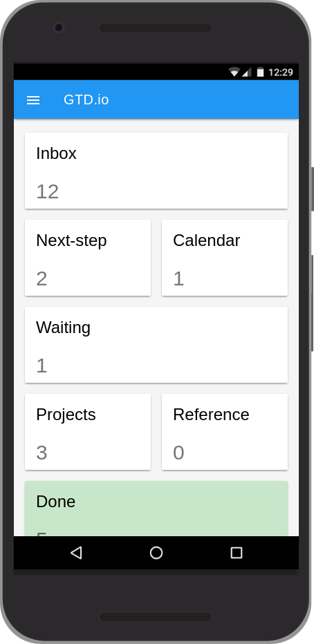
Task: Tap the 12:29 clock in status bar
Action: click(281, 73)
